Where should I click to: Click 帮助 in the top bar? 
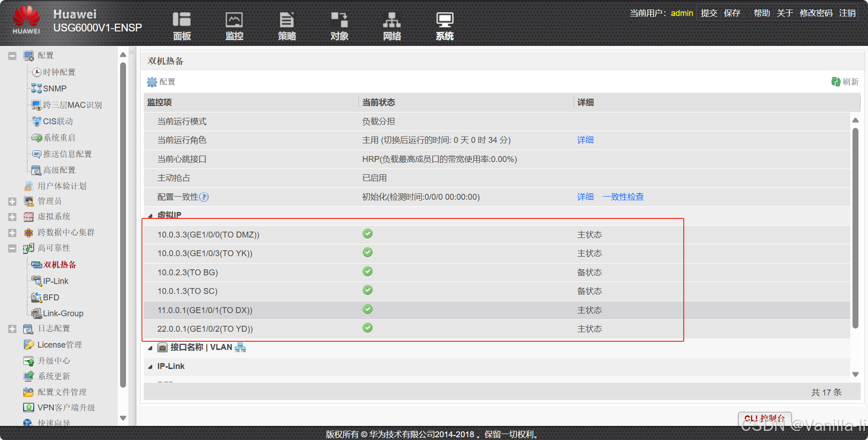point(762,13)
